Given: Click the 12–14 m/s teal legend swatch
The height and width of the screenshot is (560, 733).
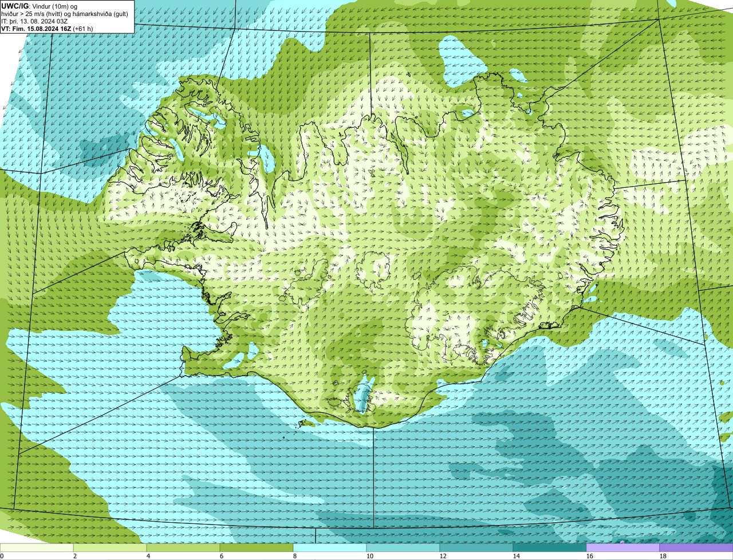Looking at the screenshot, I should pos(476,547).
